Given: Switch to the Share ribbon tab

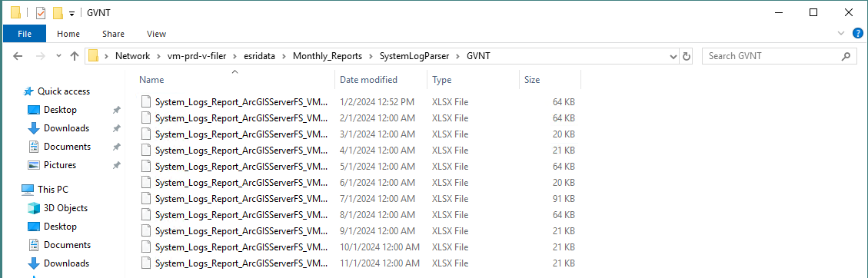Looking at the screenshot, I should tap(113, 34).
